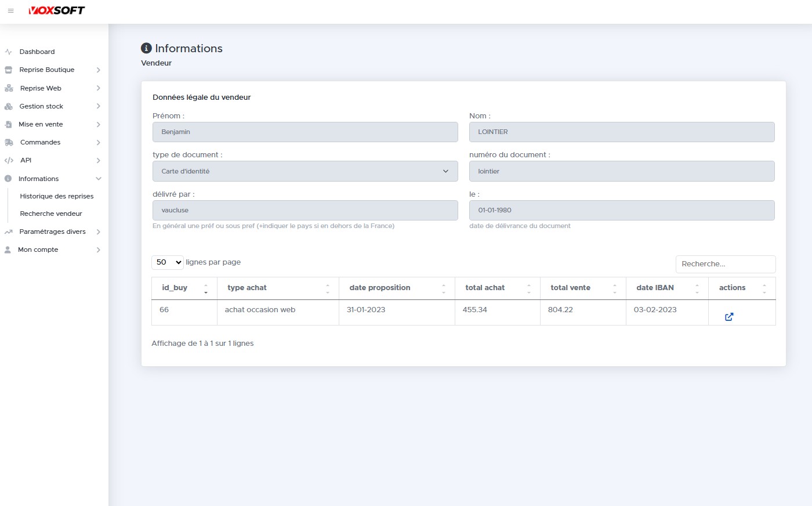Open the Recherche vendeur page
The image size is (812, 506).
point(51,214)
